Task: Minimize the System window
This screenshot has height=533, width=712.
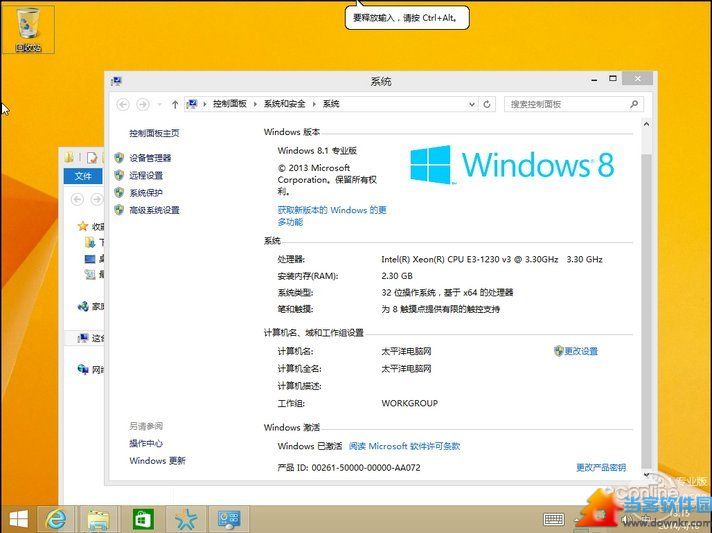Action: pyautogui.click(x=594, y=79)
